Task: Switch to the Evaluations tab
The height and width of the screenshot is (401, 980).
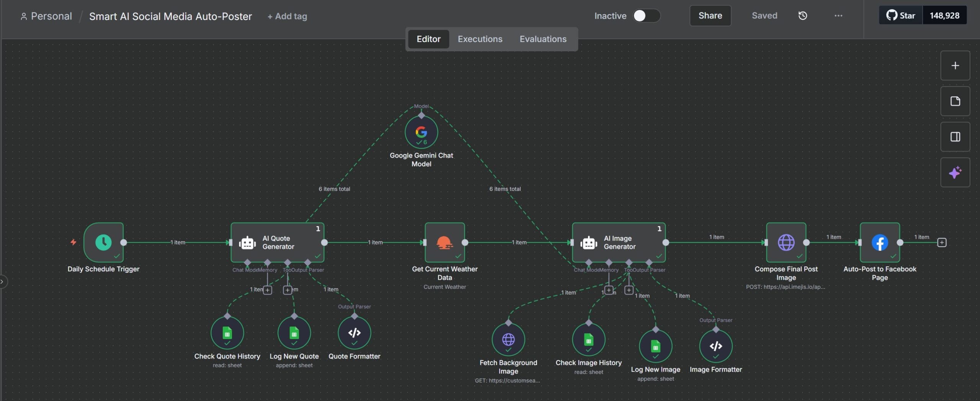Action: click(542, 39)
